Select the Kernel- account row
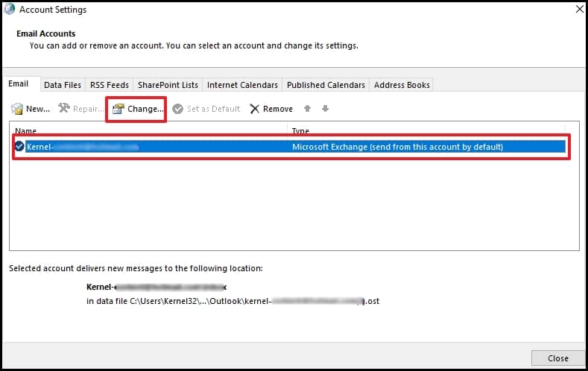 point(290,147)
